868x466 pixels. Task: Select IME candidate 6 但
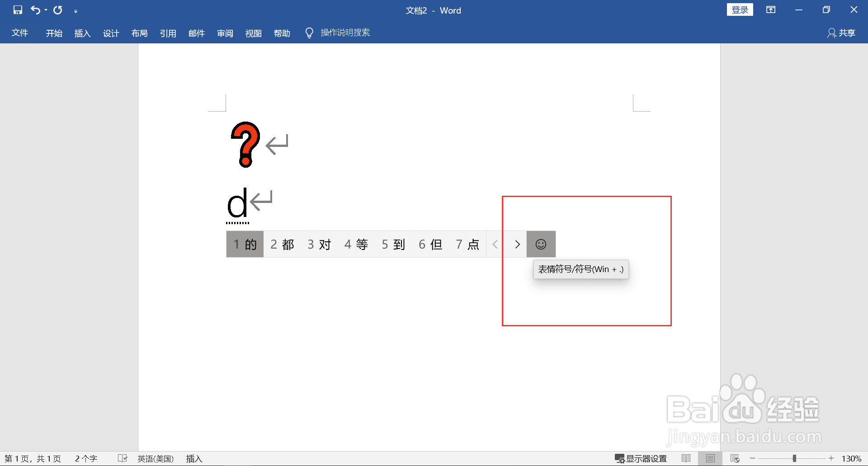click(430, 244)
